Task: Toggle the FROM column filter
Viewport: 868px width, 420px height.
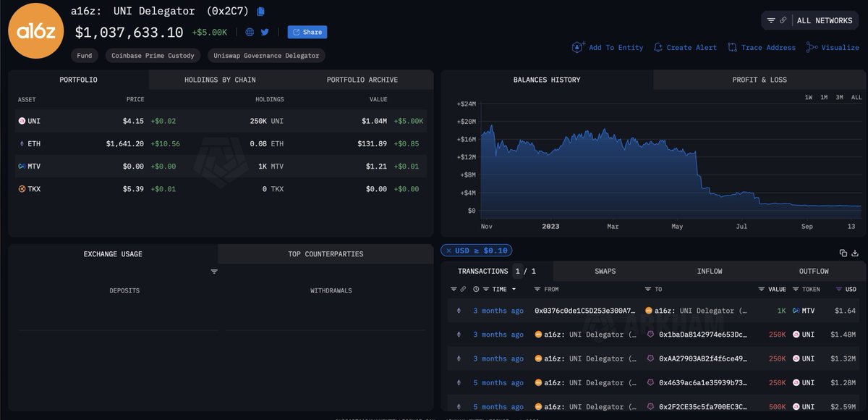Action: (537, 289)
